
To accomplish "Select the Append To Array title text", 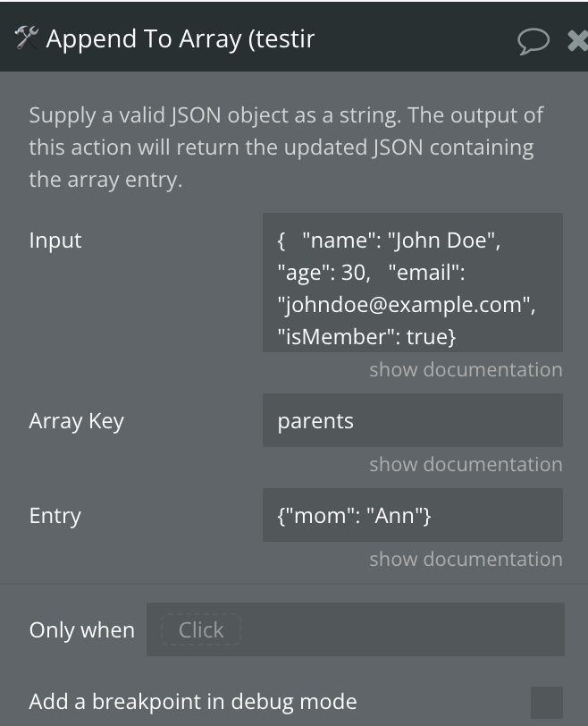I will click(x=181, y=39).
